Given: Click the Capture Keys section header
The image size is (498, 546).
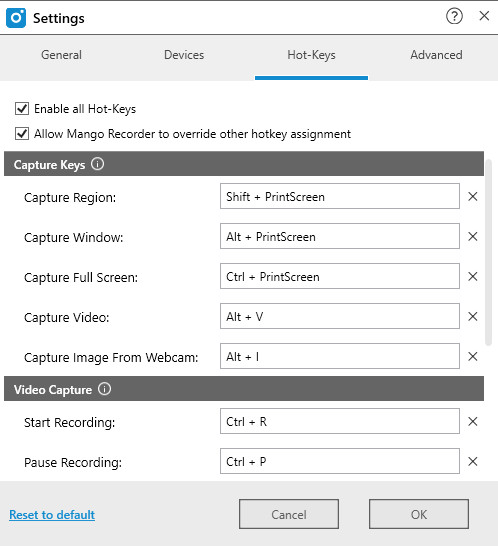Looking at the screenshot, I should tap(244, 164).
